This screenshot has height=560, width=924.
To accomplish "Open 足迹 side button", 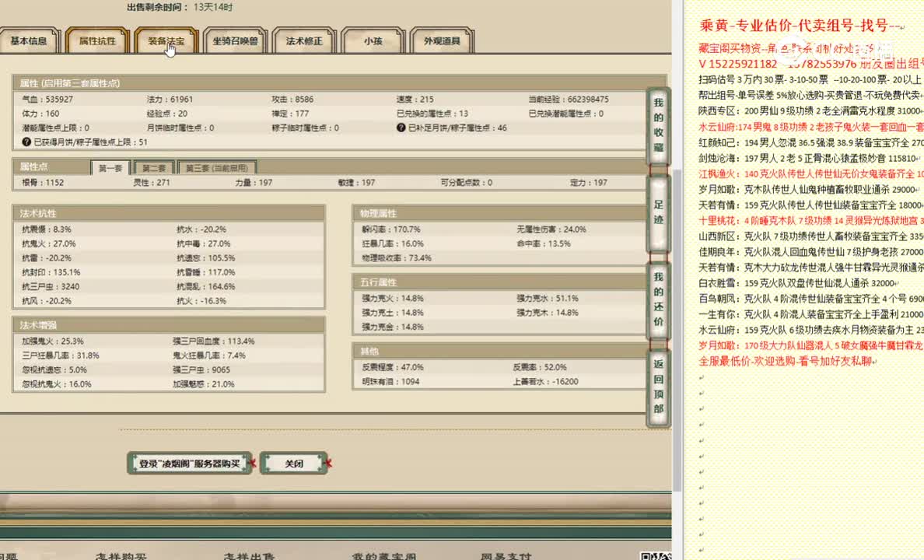I will pyautogui.click(x=658, y=212).
